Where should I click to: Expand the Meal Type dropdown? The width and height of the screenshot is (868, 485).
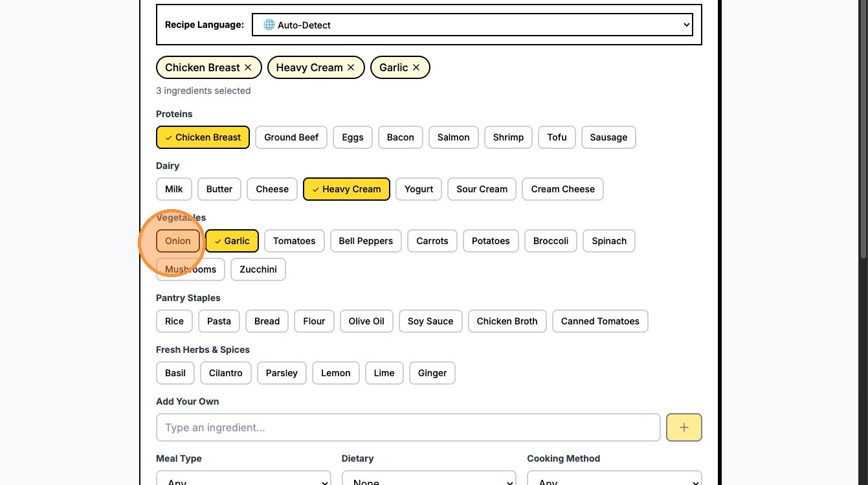243,480
